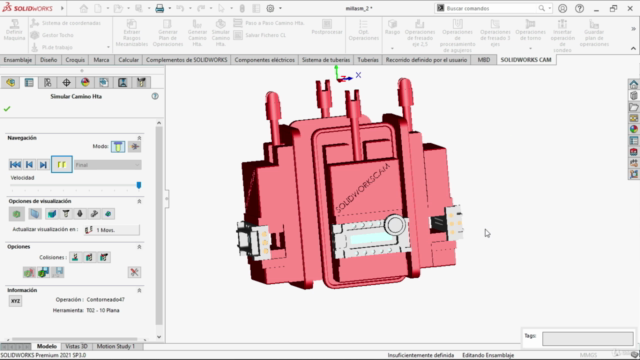Toggle the blue target part display
640x360 pixels.
[51, 214]
